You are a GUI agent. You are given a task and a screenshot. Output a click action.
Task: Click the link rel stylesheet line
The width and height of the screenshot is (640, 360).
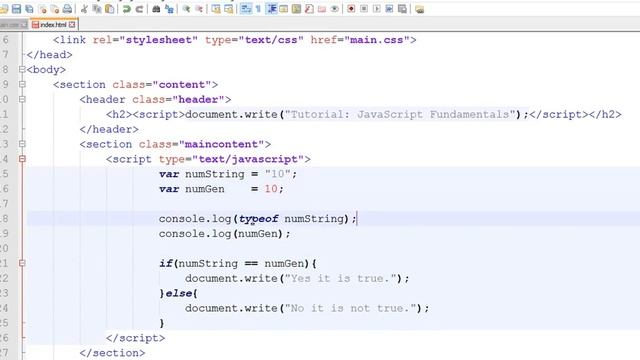pos(235,40)
